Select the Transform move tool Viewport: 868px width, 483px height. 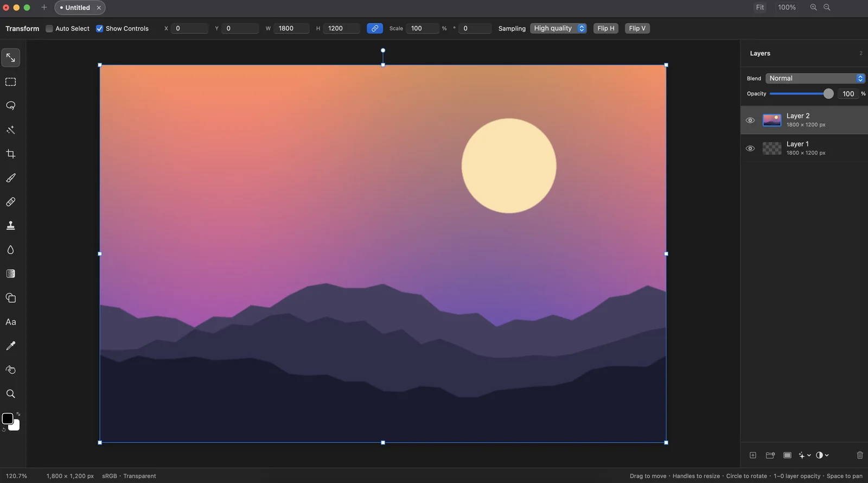[11, 58]
